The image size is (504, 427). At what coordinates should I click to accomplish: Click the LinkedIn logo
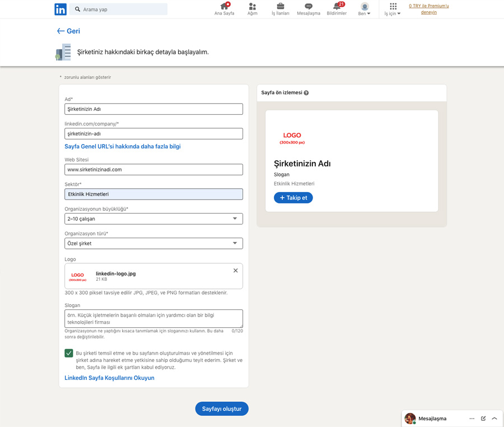(x=60, y=9)
